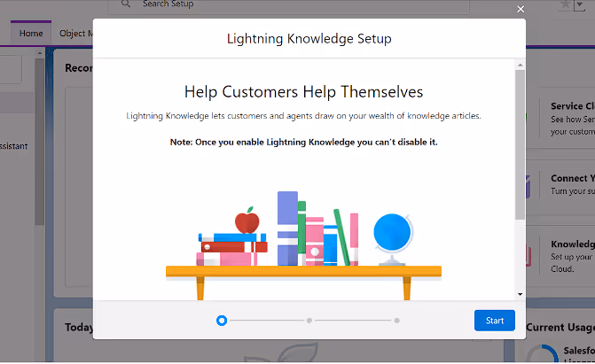Click the bookshelf illustration
This screenshot has width=595, height=364.
303,245
